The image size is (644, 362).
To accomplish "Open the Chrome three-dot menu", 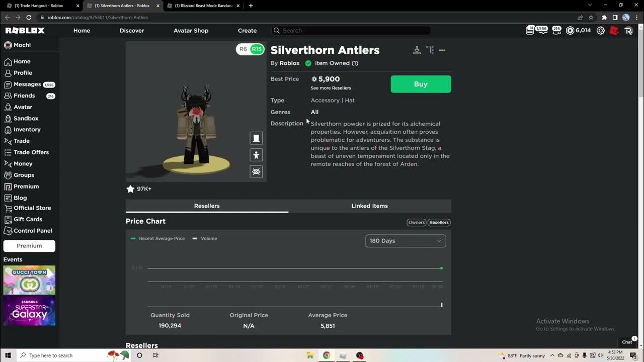I will 637,18.
